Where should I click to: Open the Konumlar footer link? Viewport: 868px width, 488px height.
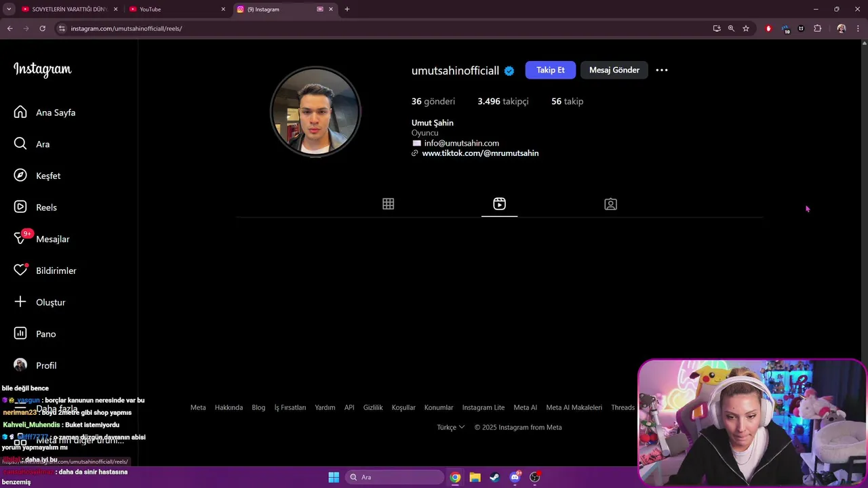click(439, 407)
